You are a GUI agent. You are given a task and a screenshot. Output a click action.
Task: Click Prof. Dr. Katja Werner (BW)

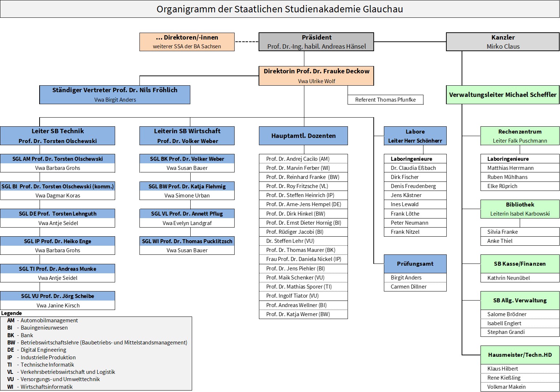(x=304, y=314)
